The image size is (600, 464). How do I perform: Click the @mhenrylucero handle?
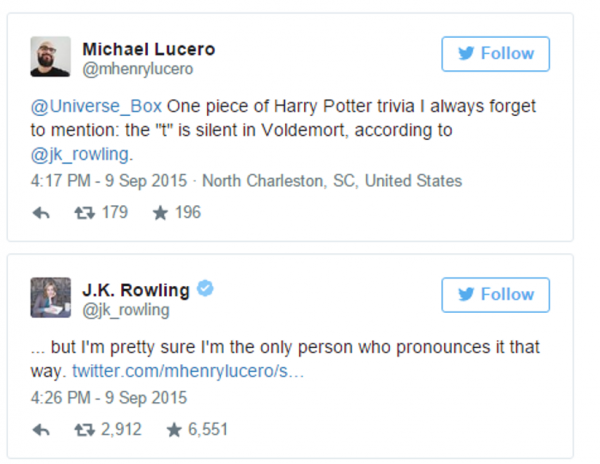(x=137, y=69)
